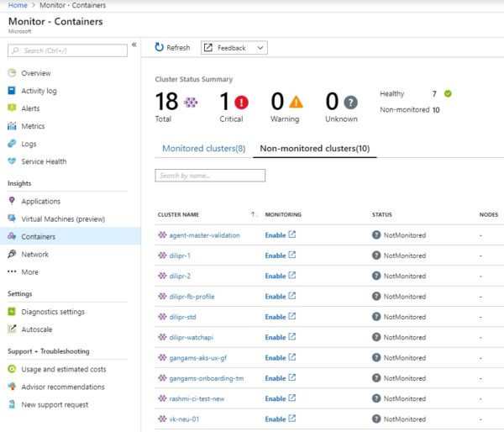Click the Search by name field
The width and height of the screenshot is (504, 432).
click(210, 176)
